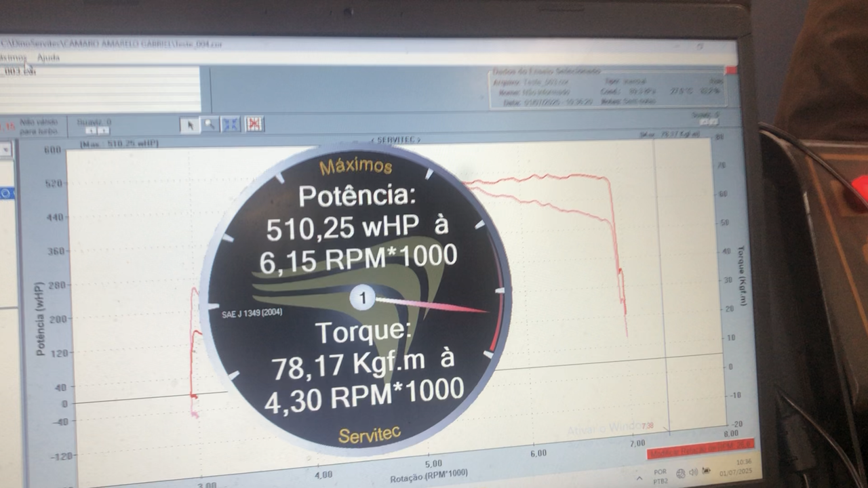Open the volume speaker tray icon

tap(693, 472)
